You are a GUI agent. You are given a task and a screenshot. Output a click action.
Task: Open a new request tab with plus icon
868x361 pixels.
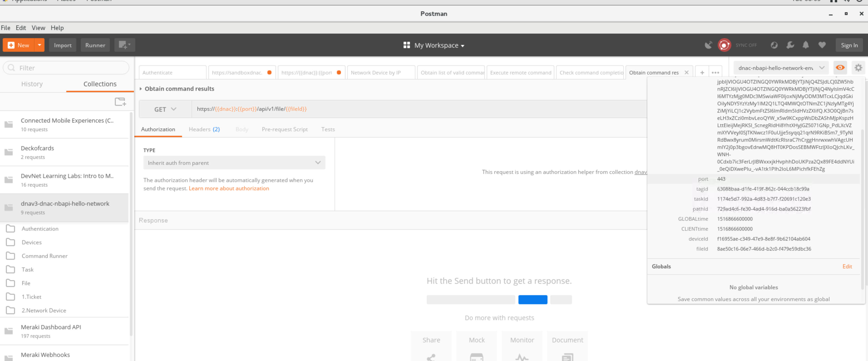coord(702,72)
